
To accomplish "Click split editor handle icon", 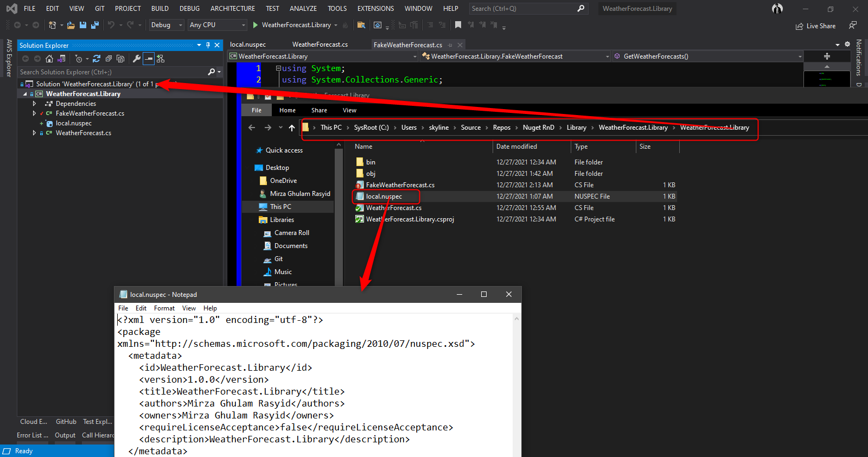I will pos(827,56).
